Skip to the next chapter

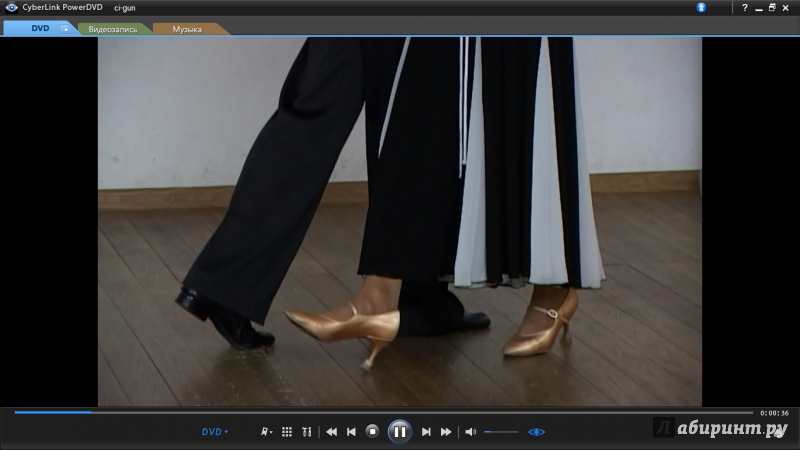(426, 431)
